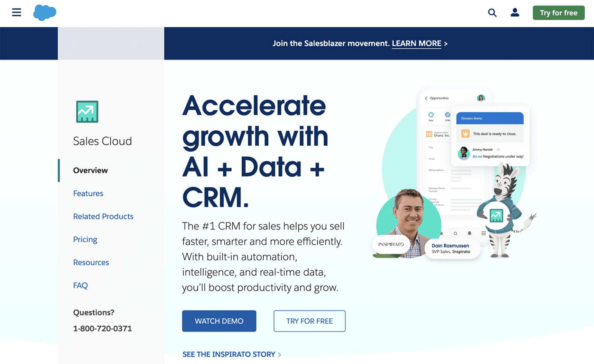Expand SEE THE INSPIRATO STORY chevron link

(232, 354)
